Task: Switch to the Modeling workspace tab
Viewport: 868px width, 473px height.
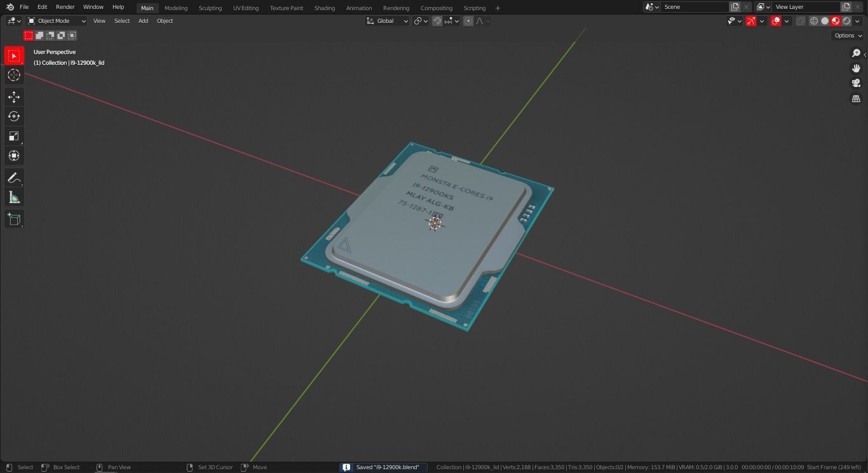Action: coord(176,8)
